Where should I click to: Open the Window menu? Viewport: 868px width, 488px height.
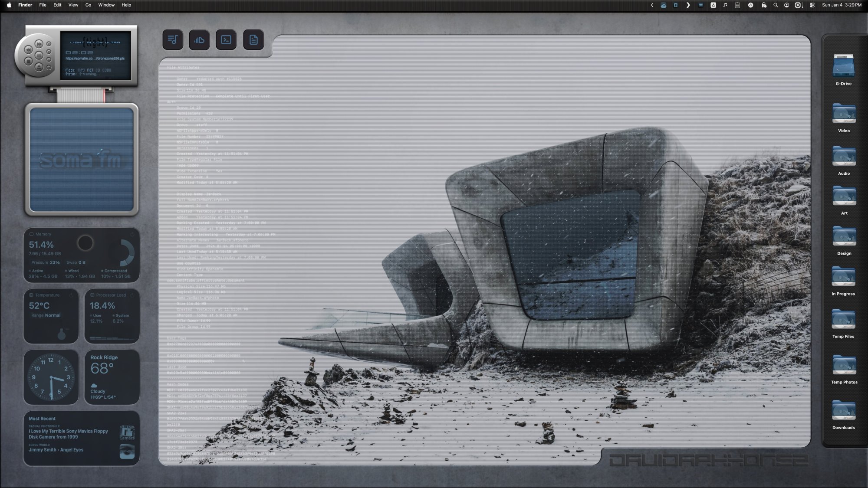coord(106,5)
